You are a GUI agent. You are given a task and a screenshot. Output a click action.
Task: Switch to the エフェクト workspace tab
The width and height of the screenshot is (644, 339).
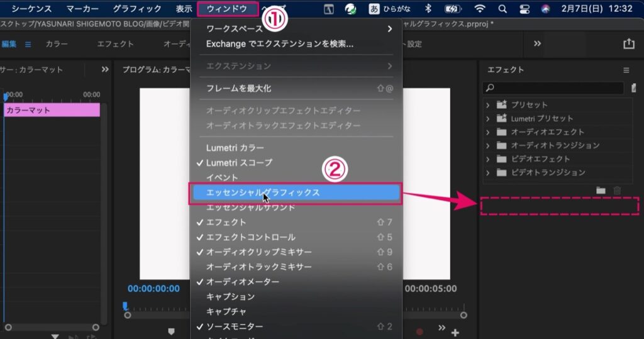[116, 44]
